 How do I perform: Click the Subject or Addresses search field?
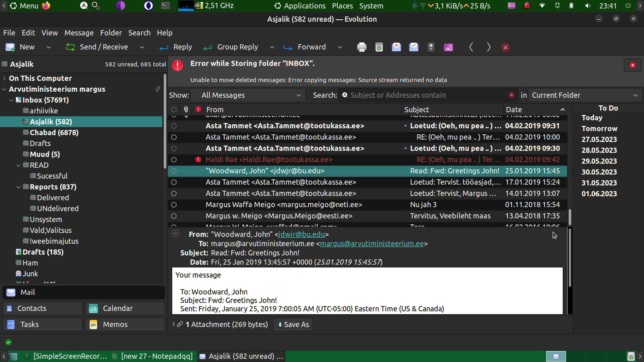tap(427, 95)
